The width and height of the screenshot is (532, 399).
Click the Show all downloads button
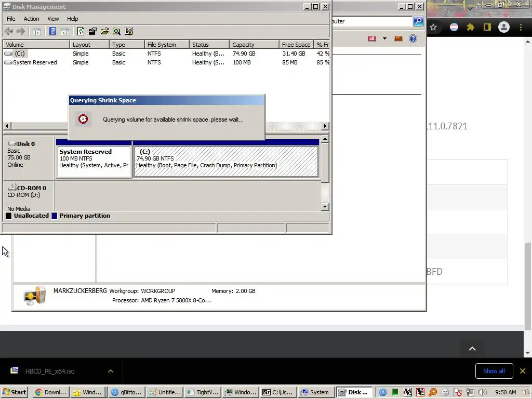[494, 371]
